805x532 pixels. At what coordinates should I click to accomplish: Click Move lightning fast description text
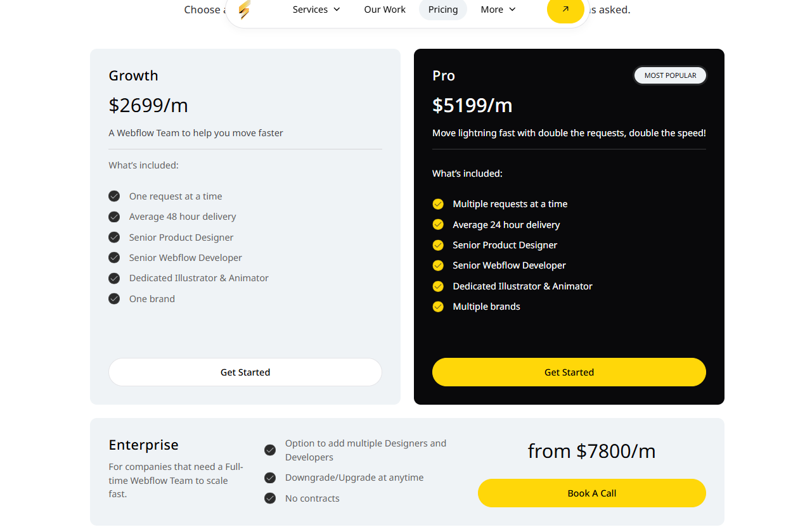(x=569, y=133)
